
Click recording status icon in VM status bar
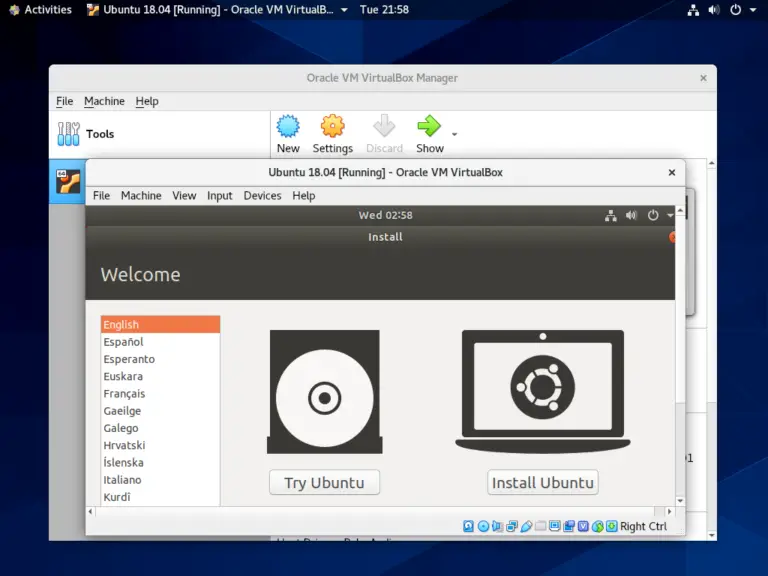point(569,526)
